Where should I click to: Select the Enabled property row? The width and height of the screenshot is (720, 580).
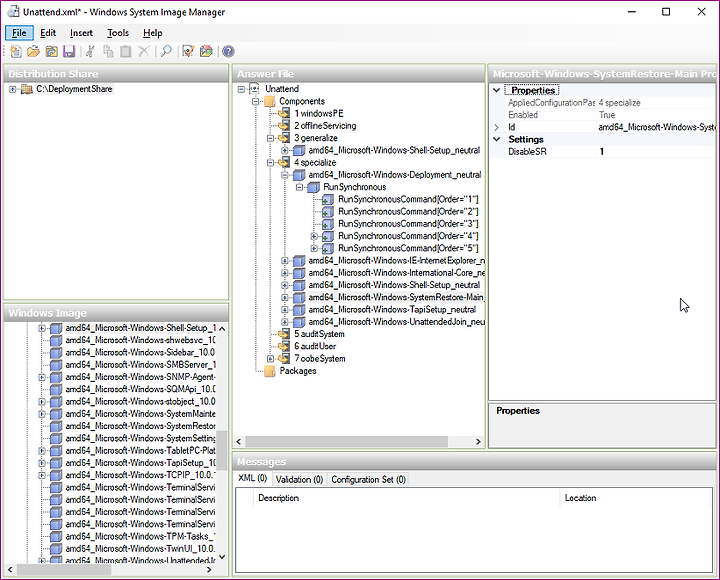pos(603,115)
